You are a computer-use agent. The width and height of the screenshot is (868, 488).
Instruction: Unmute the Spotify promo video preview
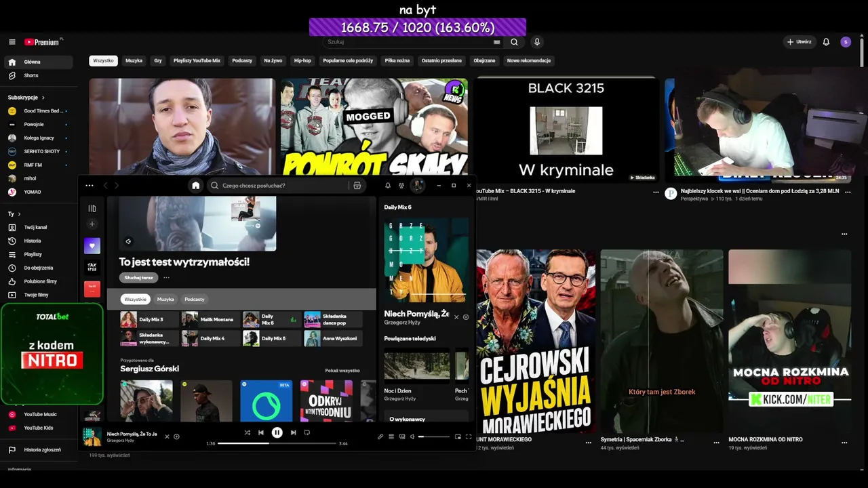click(128, 241)
